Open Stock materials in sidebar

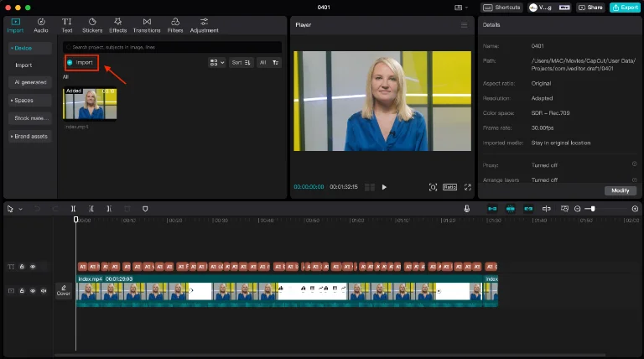30,118
